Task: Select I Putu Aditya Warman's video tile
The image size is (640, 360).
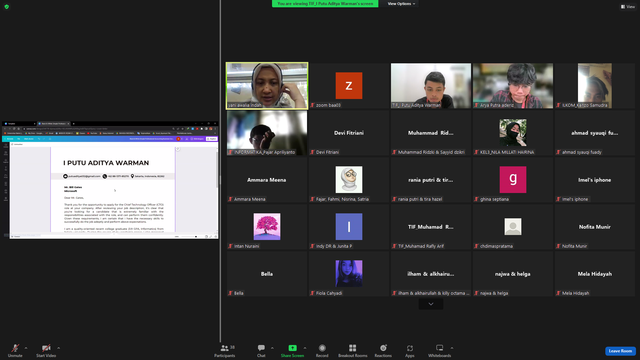Action: [431, 86]
